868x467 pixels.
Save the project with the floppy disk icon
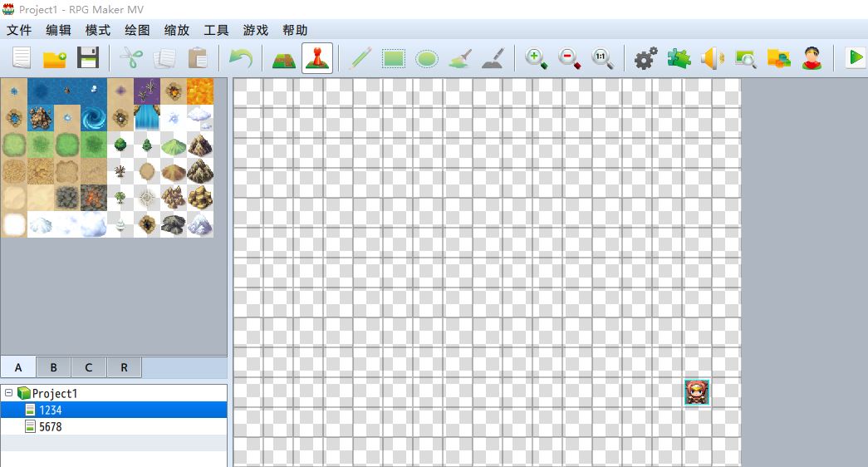(88, 58)
